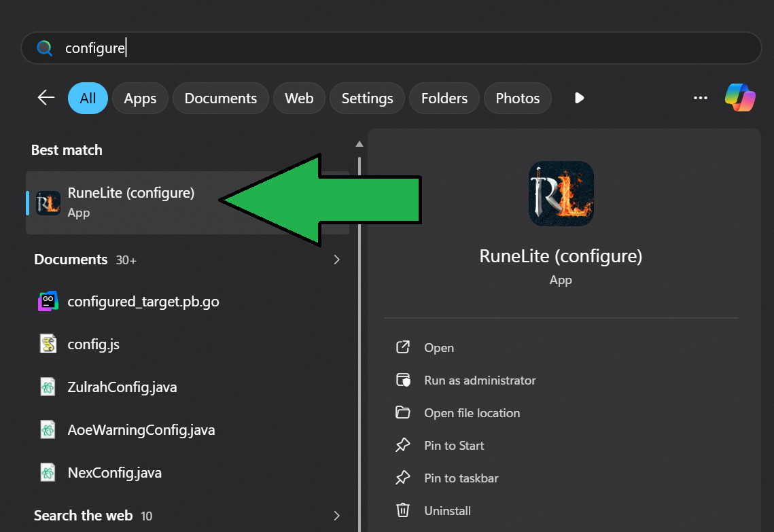Click the back arrow icon

(46, 98)
